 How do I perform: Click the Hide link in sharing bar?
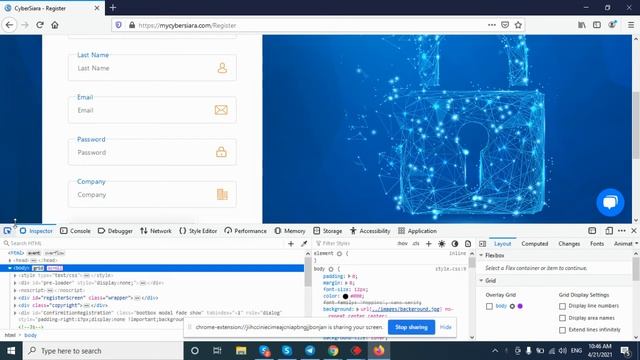(446, 327)
